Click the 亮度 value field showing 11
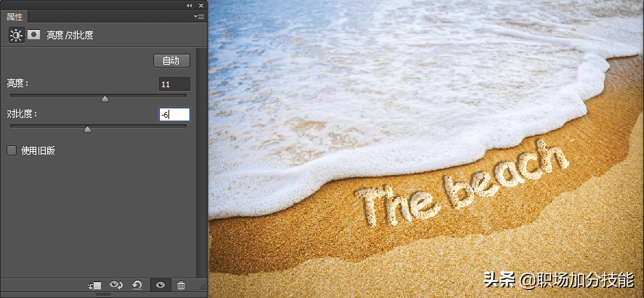The width and height of the screenshot is (644, 298). point(174,84)
